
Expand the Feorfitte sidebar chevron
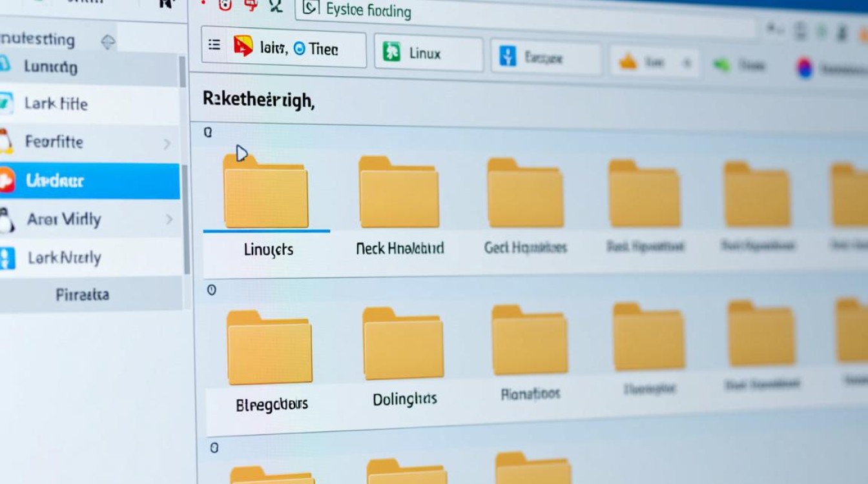coord(167,143)
